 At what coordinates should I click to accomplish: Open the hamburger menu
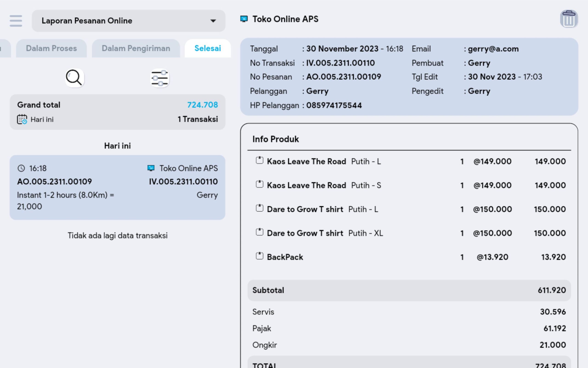pos(16,21)
